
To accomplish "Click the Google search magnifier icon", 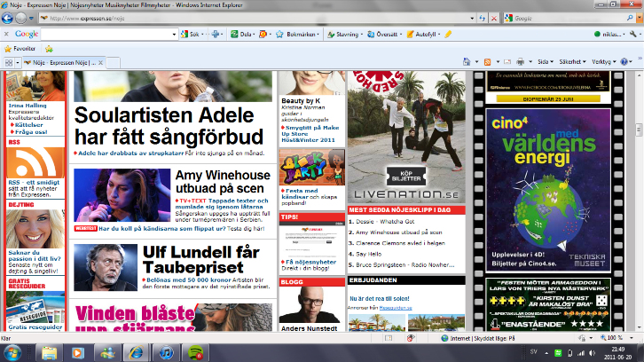I will pyautogui.click(x=630, y=18).
